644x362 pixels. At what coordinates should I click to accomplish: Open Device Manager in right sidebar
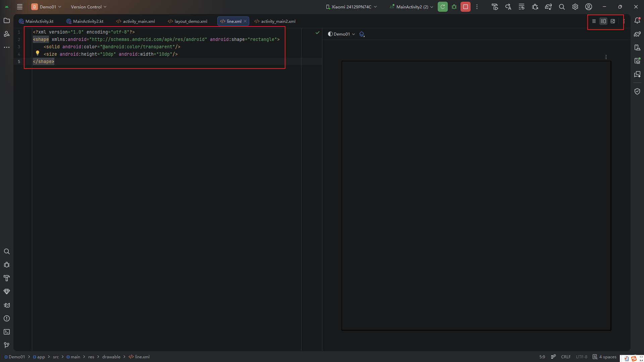637,47
